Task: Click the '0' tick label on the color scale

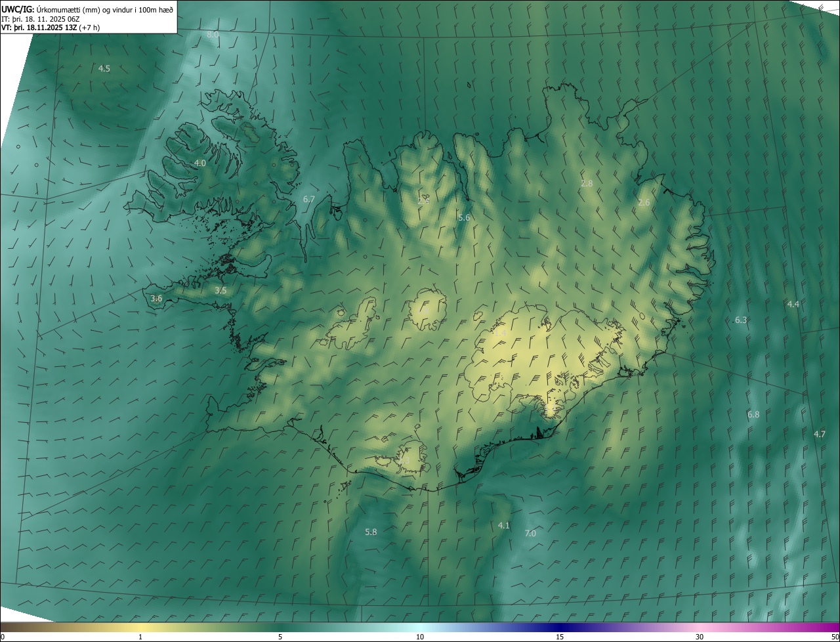Action: click(3, 637)
